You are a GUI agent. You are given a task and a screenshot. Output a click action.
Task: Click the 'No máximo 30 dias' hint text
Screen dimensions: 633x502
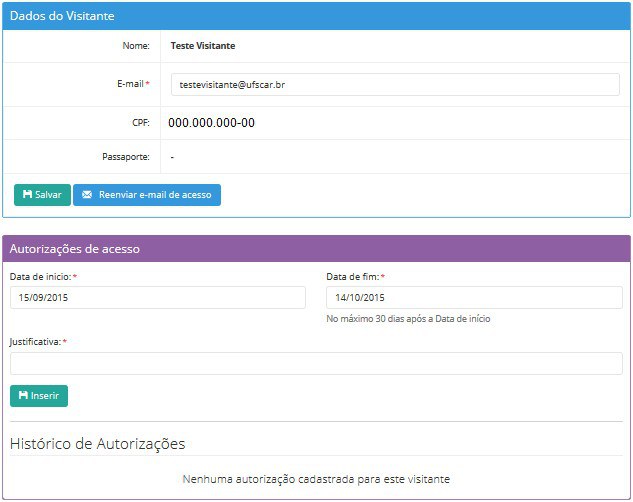pyautogui.click(x=408, y=319)
